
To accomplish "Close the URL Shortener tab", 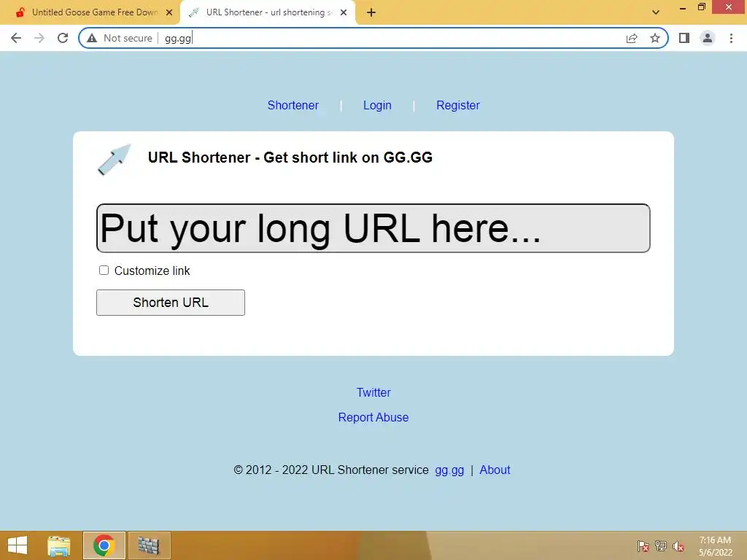I will [x=344, y=12].
